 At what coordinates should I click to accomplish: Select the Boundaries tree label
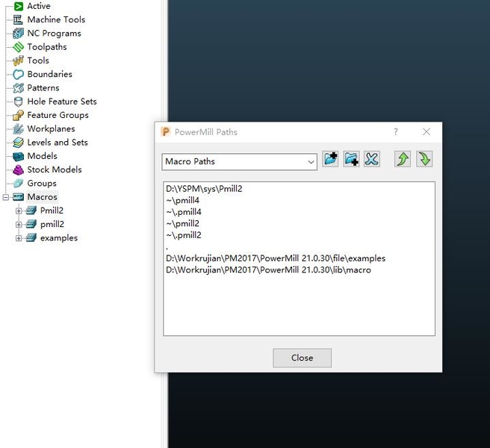point(50,75)
